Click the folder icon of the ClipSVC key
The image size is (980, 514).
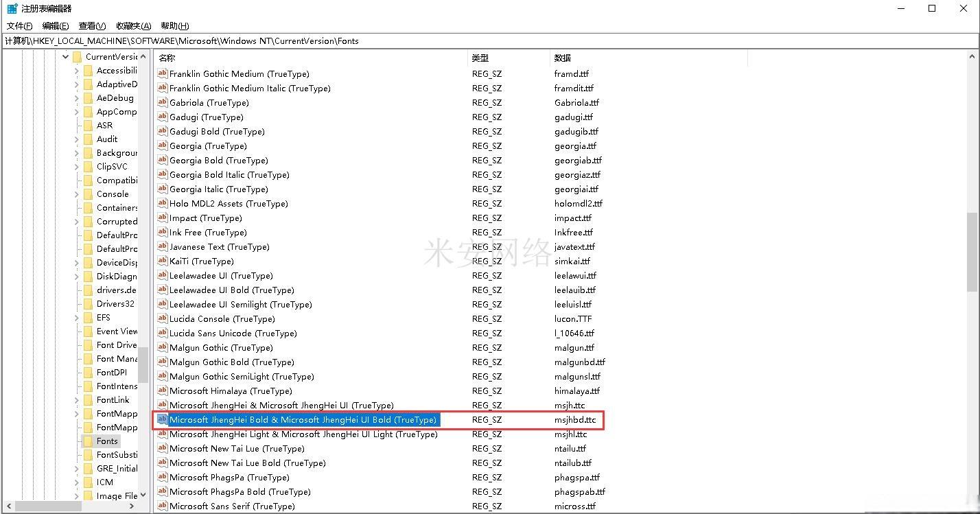click(88, 166)
